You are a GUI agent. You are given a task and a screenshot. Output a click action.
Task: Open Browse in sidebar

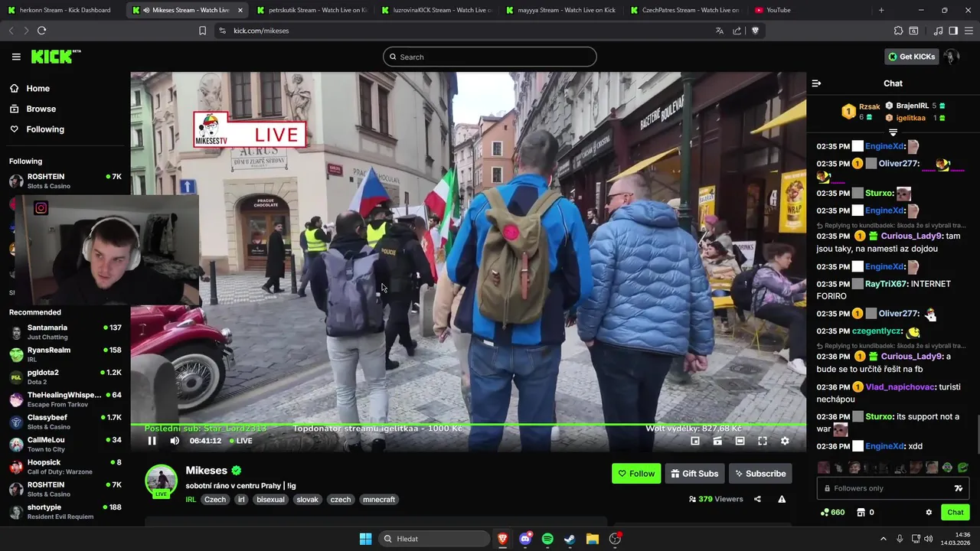coord(33,109)
